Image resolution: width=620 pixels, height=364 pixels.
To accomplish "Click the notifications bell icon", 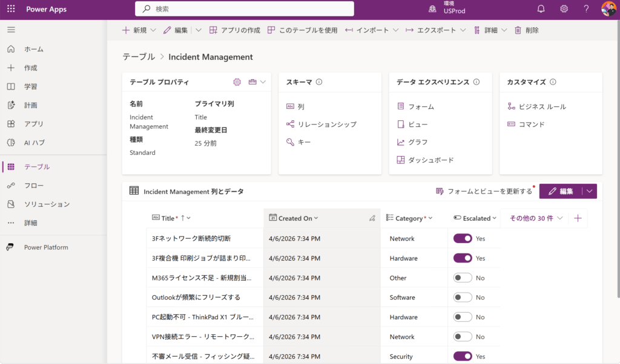I will 541,9.
